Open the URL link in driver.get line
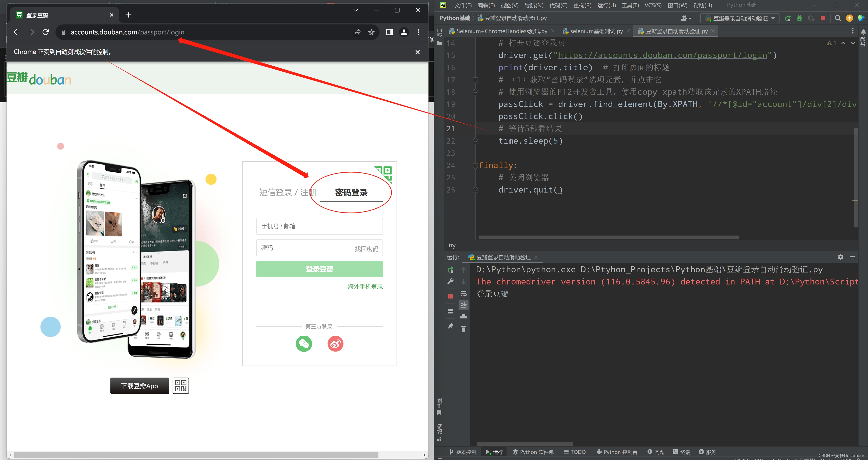868x460 pixels. coord(662,55)
